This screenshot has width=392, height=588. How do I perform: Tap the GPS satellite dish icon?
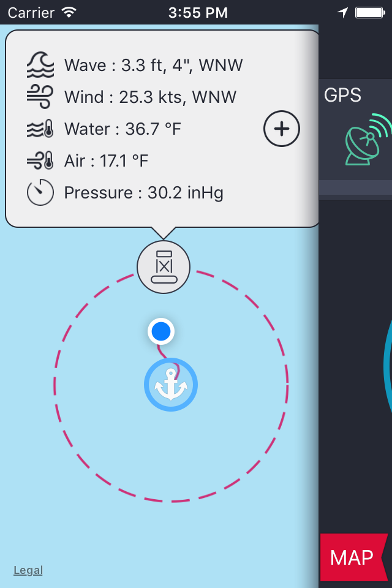pos(367,140)
